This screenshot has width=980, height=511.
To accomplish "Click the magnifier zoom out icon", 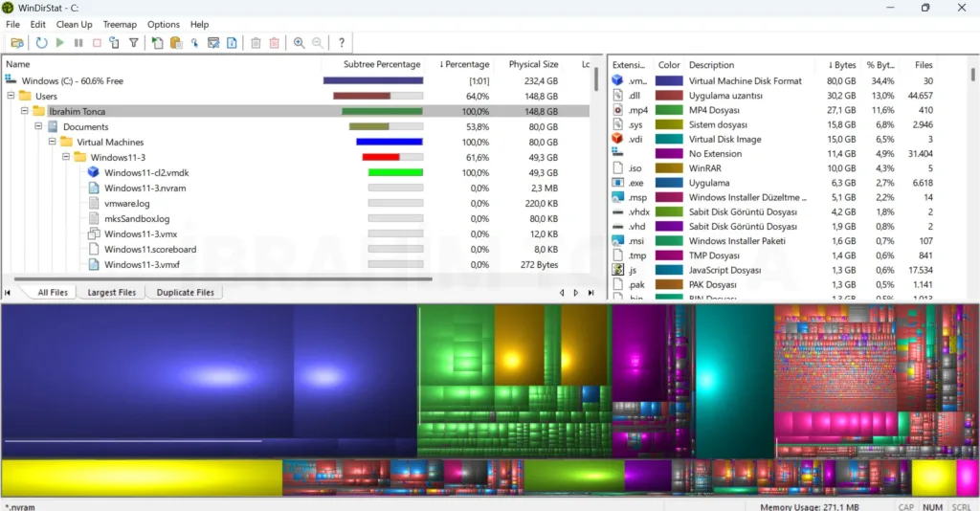I will 318,42.
